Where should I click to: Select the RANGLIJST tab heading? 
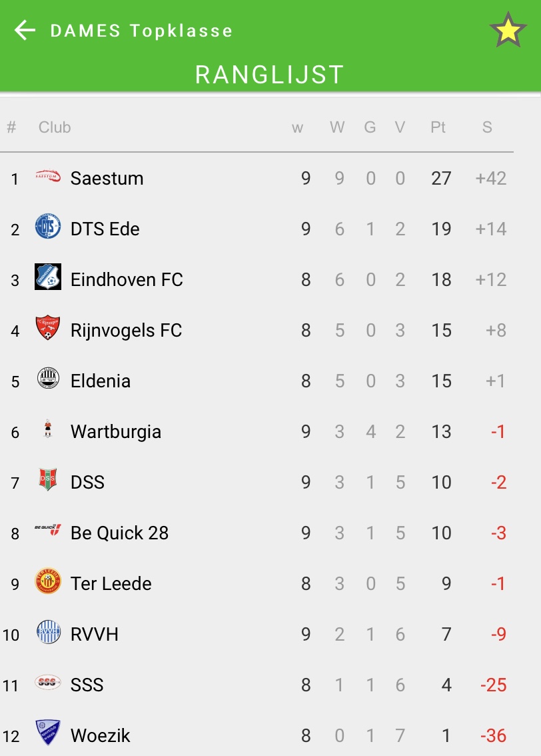[270, 75]
